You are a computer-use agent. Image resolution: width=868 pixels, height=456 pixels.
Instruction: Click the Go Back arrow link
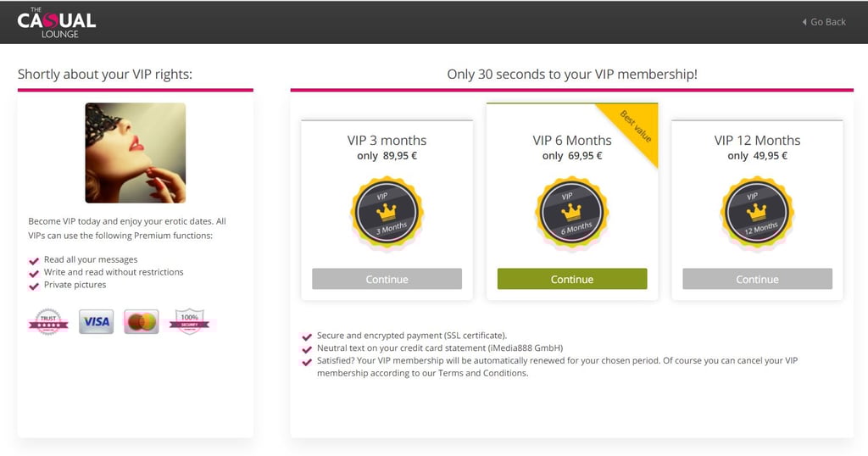coord(824,22)
